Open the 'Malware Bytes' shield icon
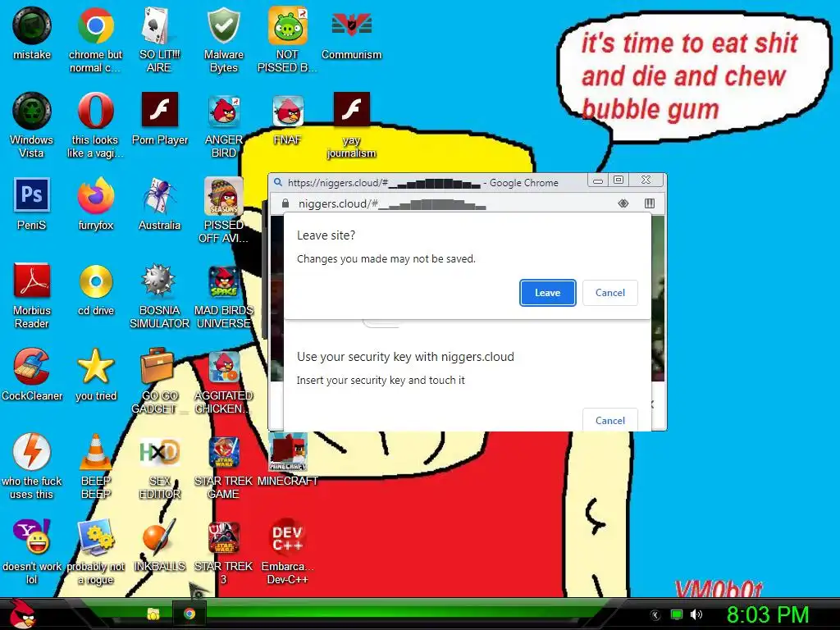The image size is (840, 630). [223, 25]
